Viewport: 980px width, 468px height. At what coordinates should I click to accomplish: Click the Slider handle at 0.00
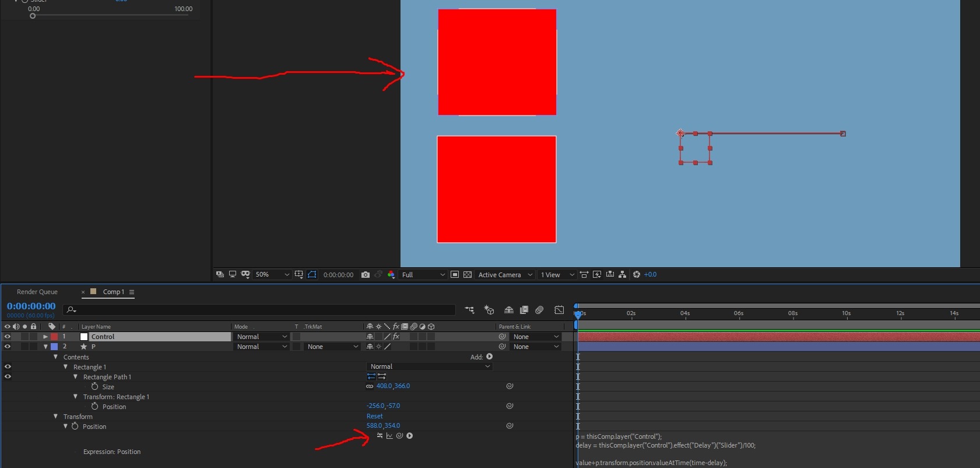tap(33, 16)
